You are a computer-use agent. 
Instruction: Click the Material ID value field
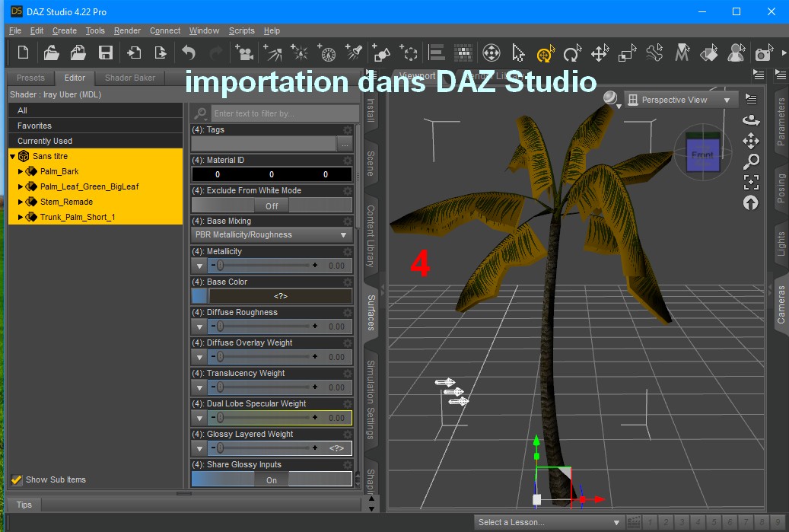(272, 174)
